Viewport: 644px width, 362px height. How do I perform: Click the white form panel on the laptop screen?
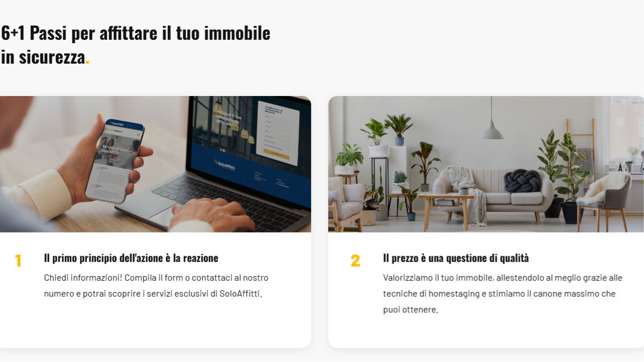pyautogui.click(x=278, y=132)
